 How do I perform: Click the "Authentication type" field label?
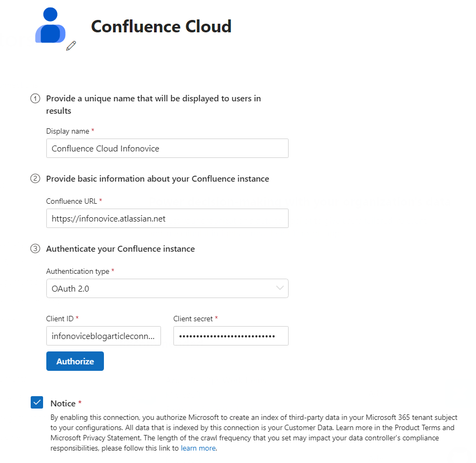(x=78, y=271)
